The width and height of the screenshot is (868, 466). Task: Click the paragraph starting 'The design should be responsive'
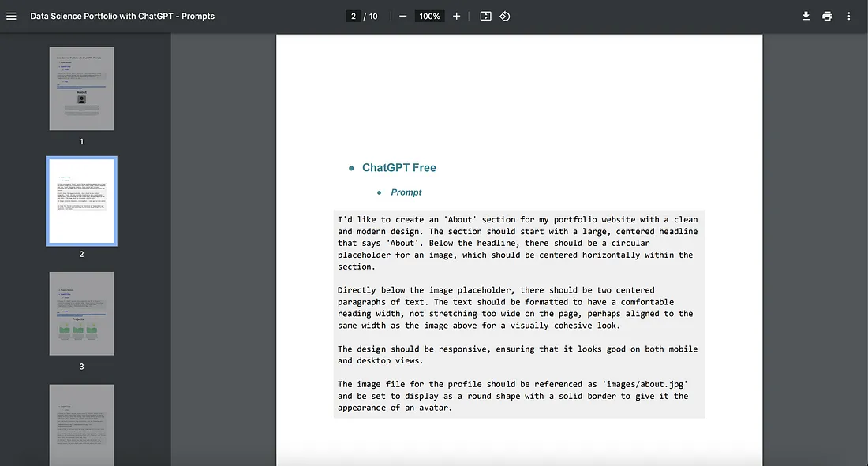[x=518, y=355]
